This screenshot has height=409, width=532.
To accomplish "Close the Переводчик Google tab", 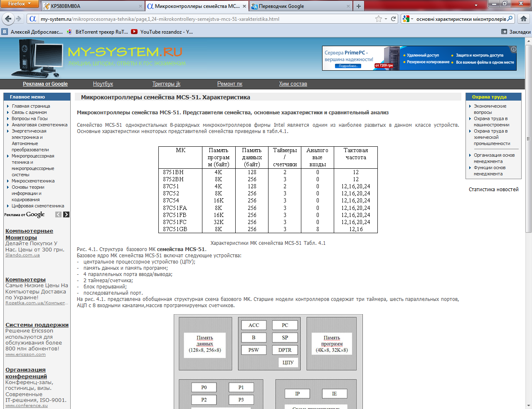I will [348, 6].
